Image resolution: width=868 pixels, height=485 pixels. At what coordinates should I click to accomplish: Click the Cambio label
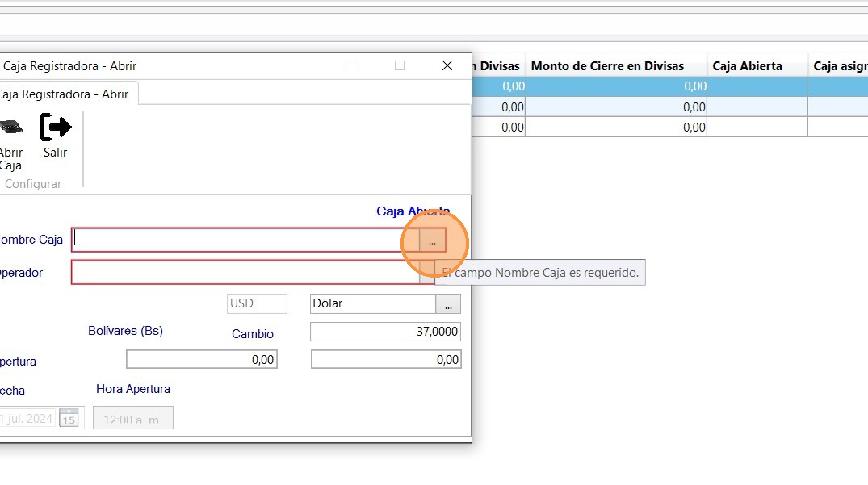(253, 334)
